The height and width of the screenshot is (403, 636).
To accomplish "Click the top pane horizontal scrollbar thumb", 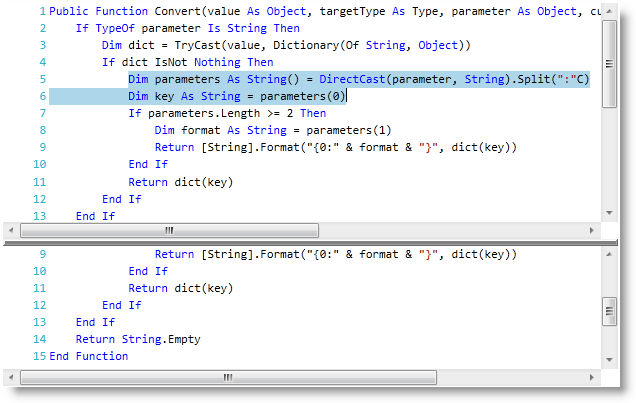I will [x=170, y=230].
